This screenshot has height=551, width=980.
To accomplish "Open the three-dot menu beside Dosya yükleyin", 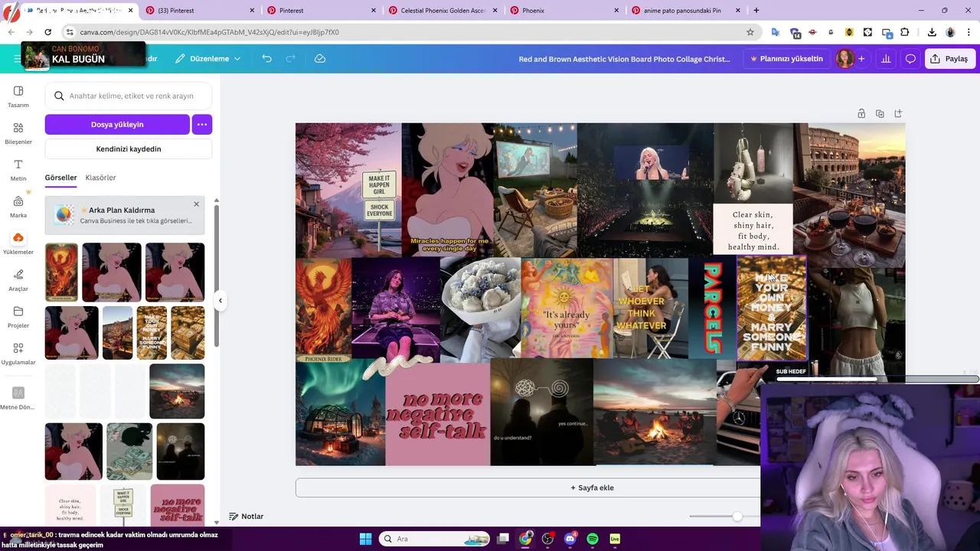I will pos(202,124).
